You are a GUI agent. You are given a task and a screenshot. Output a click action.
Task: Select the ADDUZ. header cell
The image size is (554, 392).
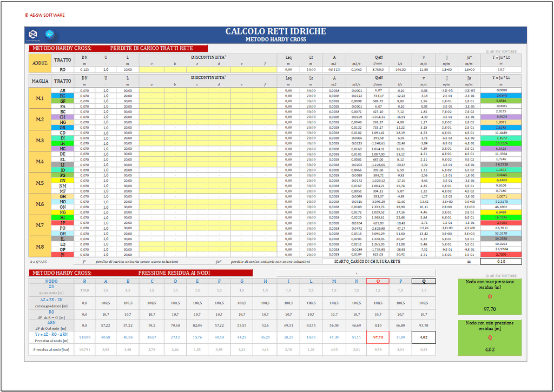(x=40, y=63)
